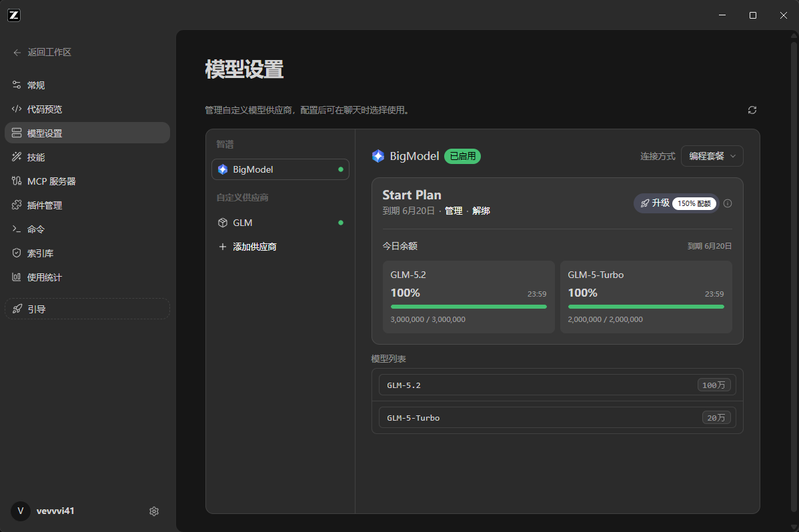Screen dimensions: 799x532
Task: Click the 管理 manage link
Action: [x=454, y=211]
